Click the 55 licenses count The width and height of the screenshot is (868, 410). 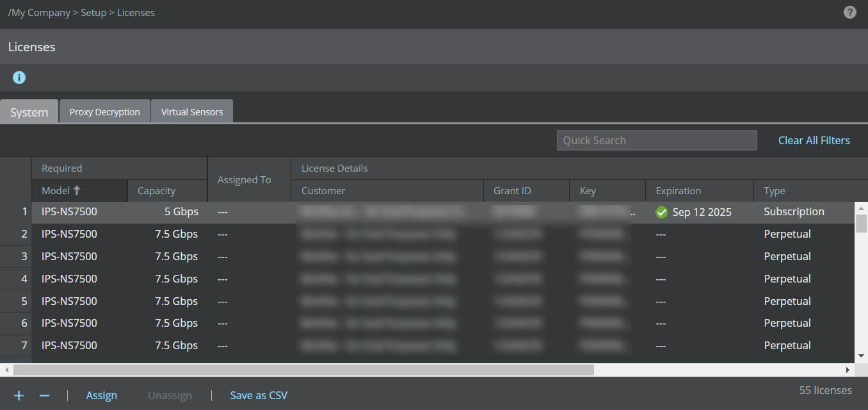(826, 390)
